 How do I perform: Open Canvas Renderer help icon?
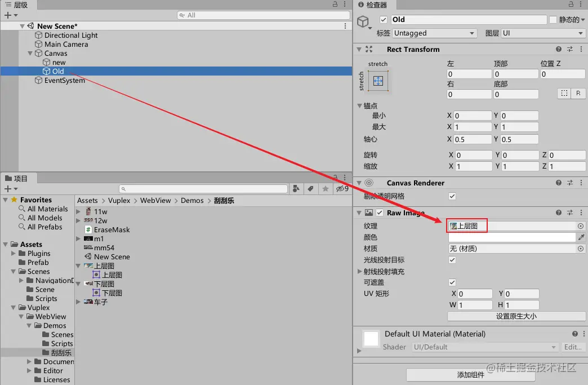(x=559, y=183)
